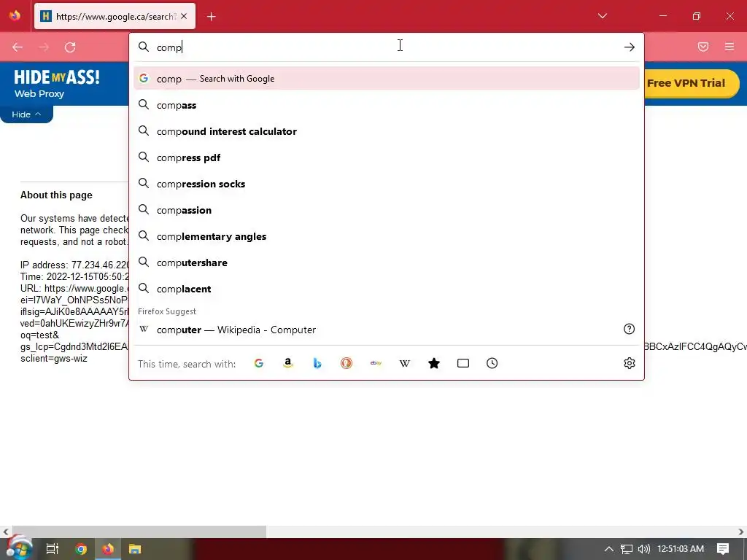Open search settings gear in dropdown

pyautogui.click(x=630, y=363)
